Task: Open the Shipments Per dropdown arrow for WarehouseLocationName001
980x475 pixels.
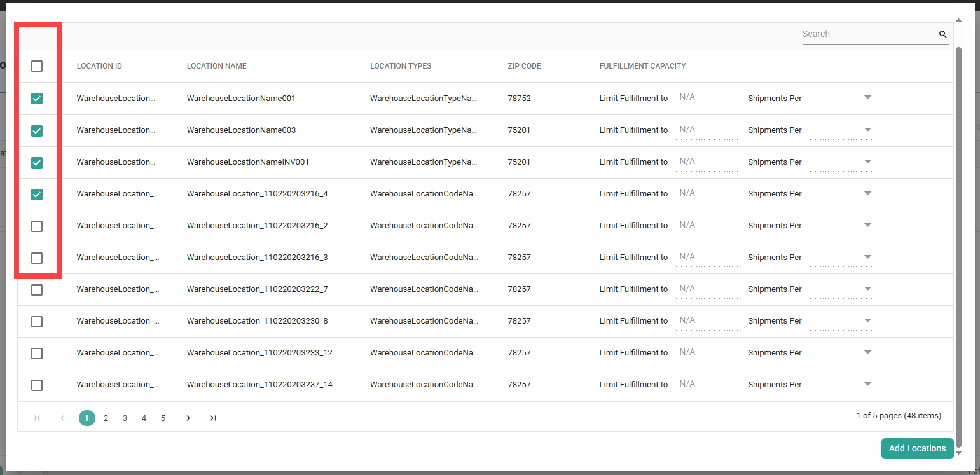Action: (x=867, y=97)
